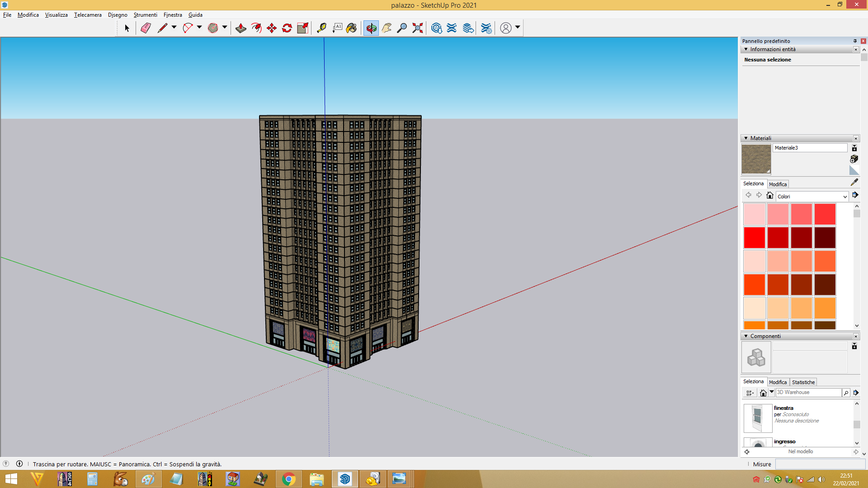Select the Tape Measure tool
The width and height of the screenshot is (868, 488).
pos(321,28)
